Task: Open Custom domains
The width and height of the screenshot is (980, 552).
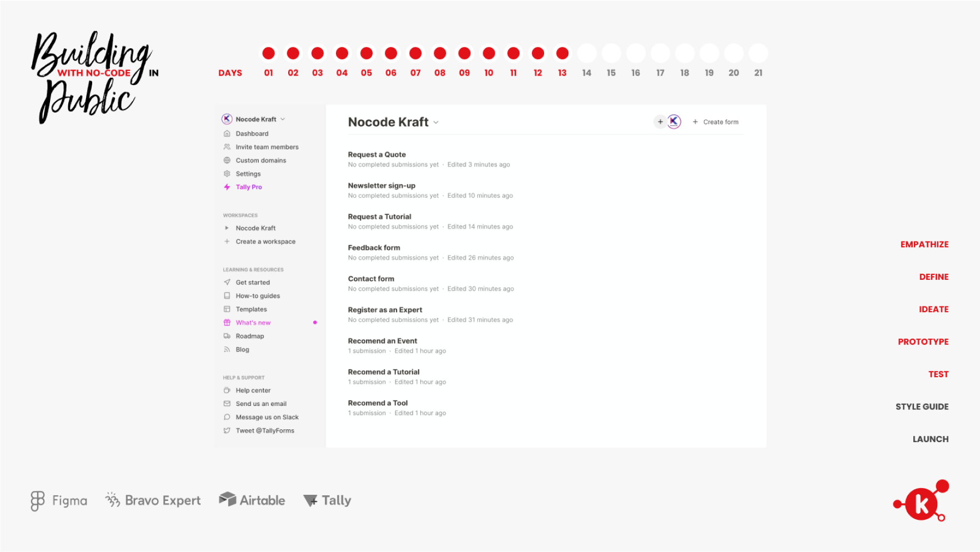Action: (x=261, y=160)
